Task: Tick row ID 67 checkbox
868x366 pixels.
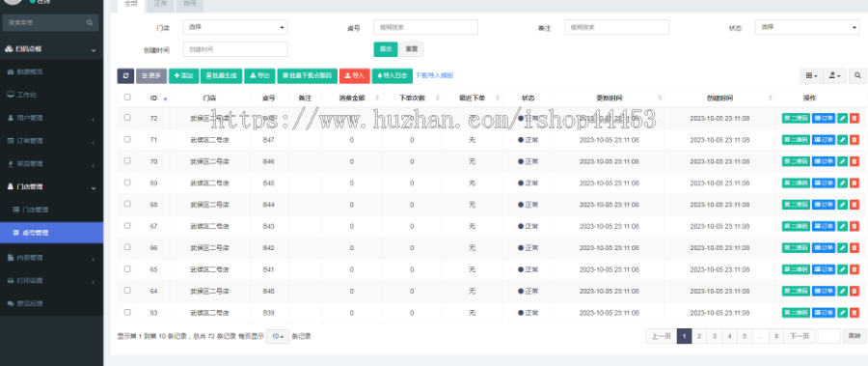Action: click(127, 226)
